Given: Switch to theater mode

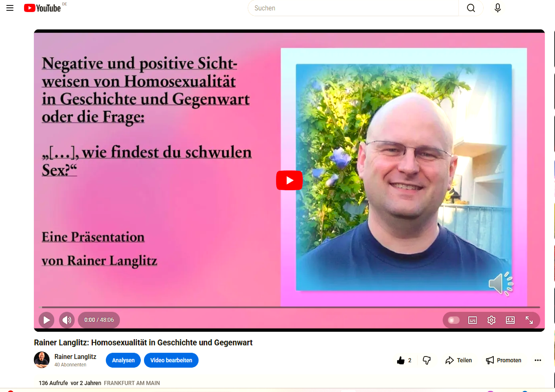Looking at the screenshot, I should coord(510,320).
